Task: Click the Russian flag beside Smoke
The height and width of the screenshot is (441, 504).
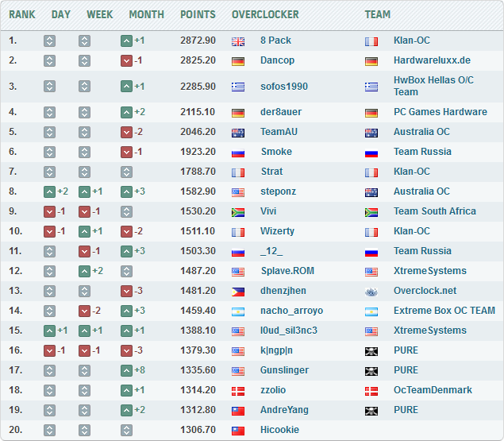Action: [x=238, y=153]
